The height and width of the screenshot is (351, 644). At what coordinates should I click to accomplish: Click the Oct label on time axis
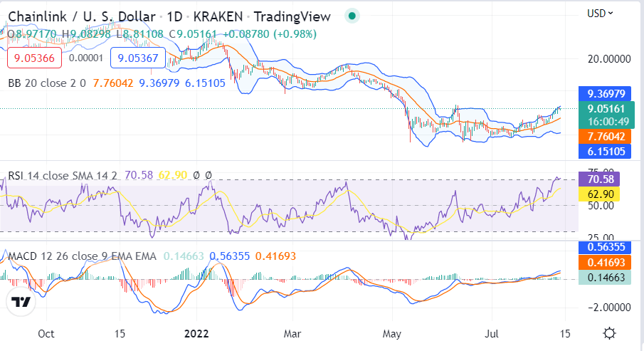tap(46, 333)
